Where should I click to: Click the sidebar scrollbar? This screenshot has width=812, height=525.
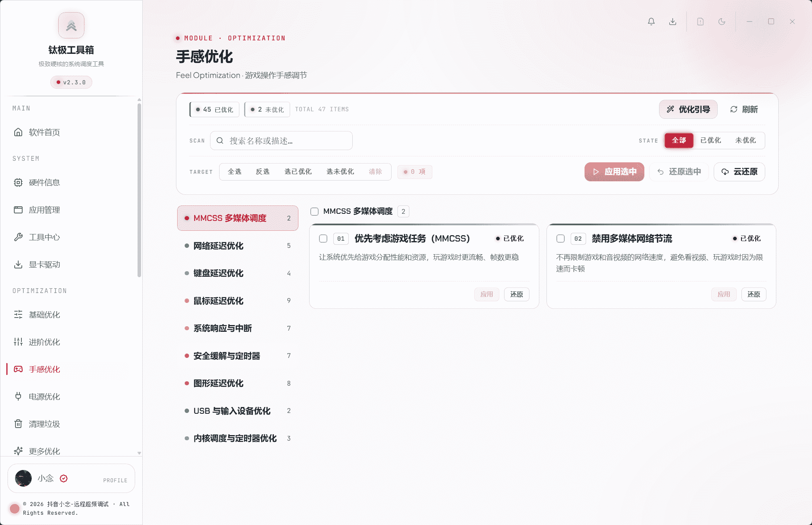point(139,190)
